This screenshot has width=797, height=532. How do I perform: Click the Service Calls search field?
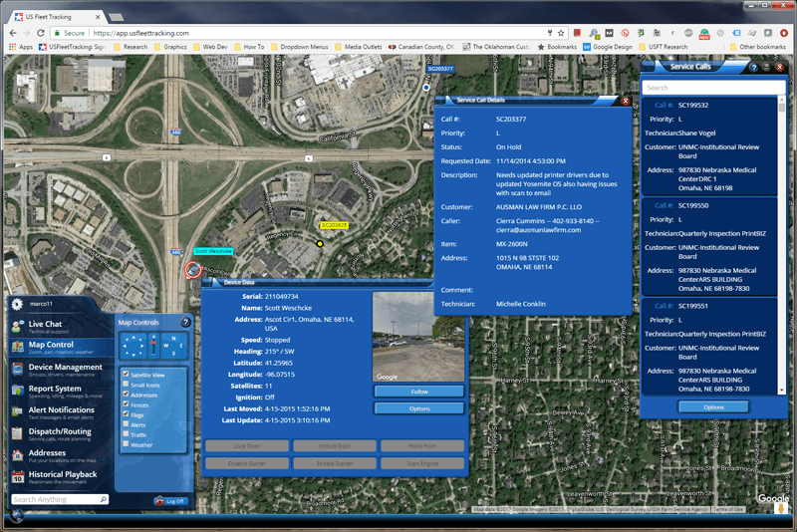pyautogui.click(x=713, y=88)
